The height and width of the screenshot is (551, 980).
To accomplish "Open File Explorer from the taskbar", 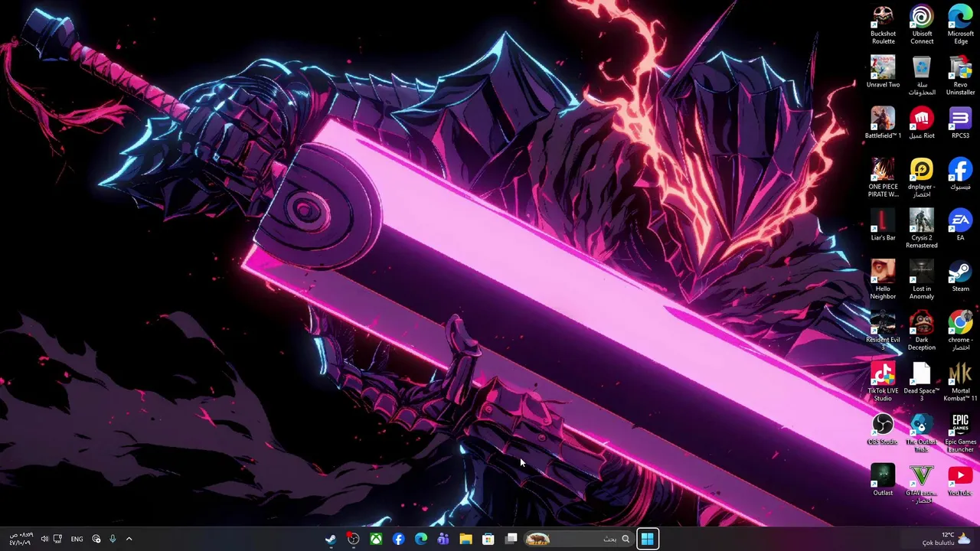I will (465, 539).
